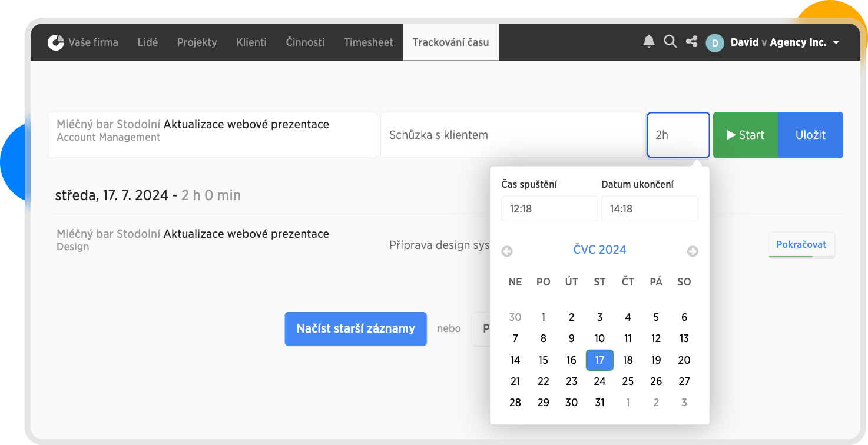The image size is (868, 445).
Task: Click Načíst starší záznamy button
Action: [356, 328]
